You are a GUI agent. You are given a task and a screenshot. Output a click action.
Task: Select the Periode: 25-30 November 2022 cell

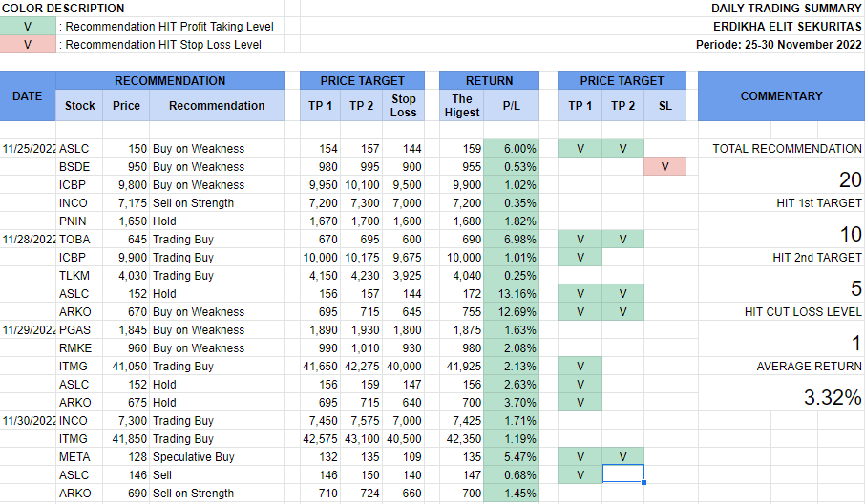[x=779, y=45]
